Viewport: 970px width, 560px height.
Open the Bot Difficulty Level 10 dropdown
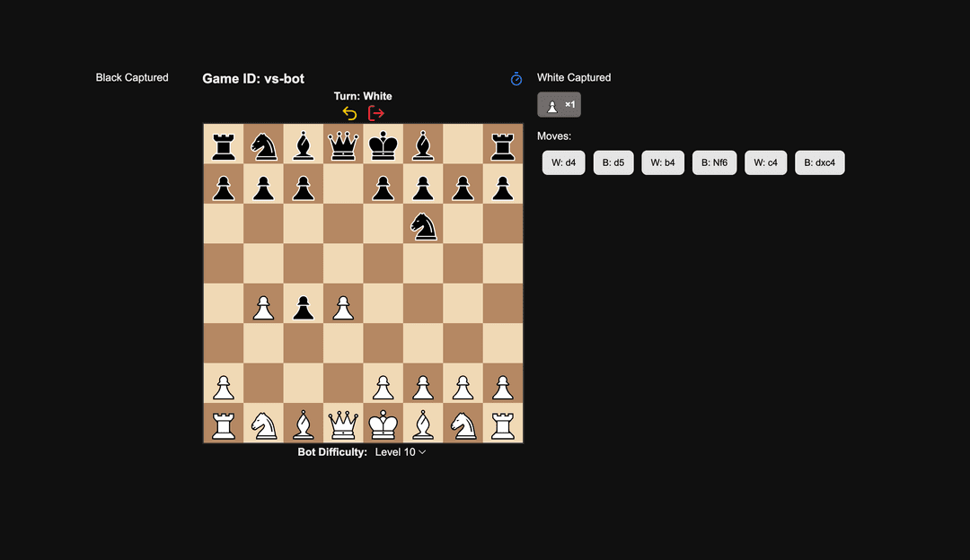401,452
